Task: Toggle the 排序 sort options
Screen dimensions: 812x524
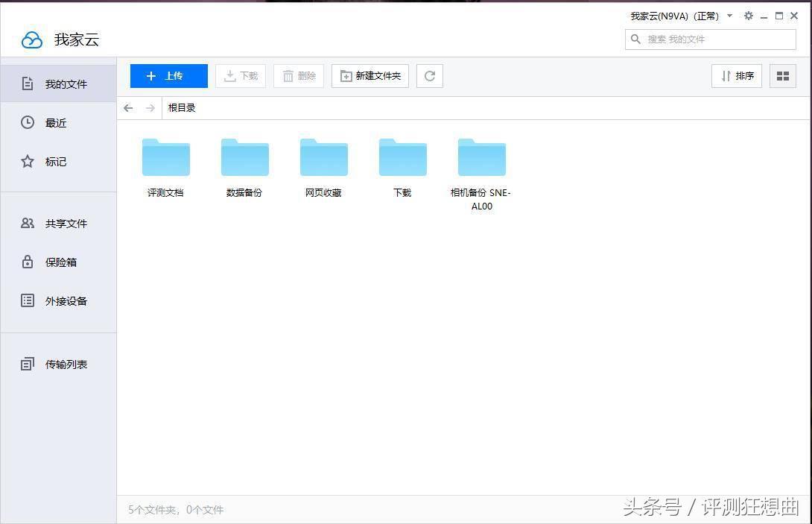Action: (x=736, y=75)
